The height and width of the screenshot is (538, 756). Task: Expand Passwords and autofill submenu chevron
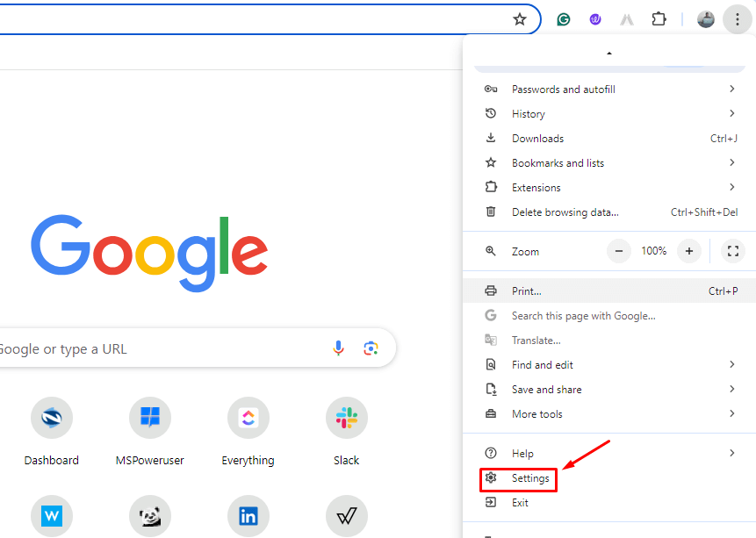pos(732,89)
